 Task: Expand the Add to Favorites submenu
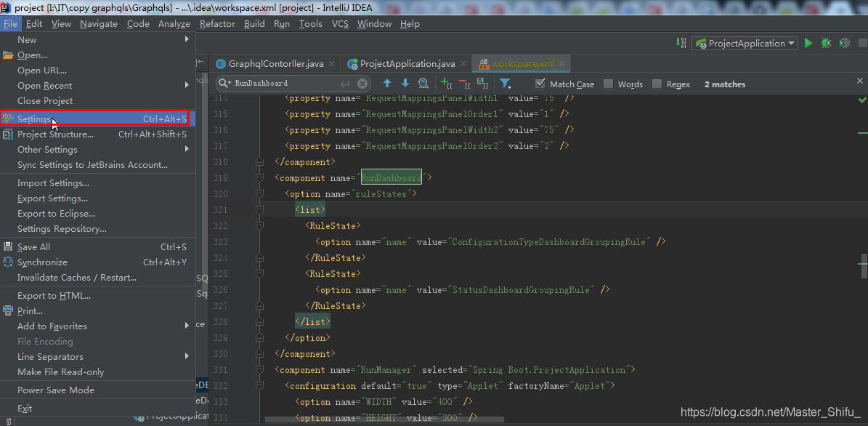coord(97,326)
